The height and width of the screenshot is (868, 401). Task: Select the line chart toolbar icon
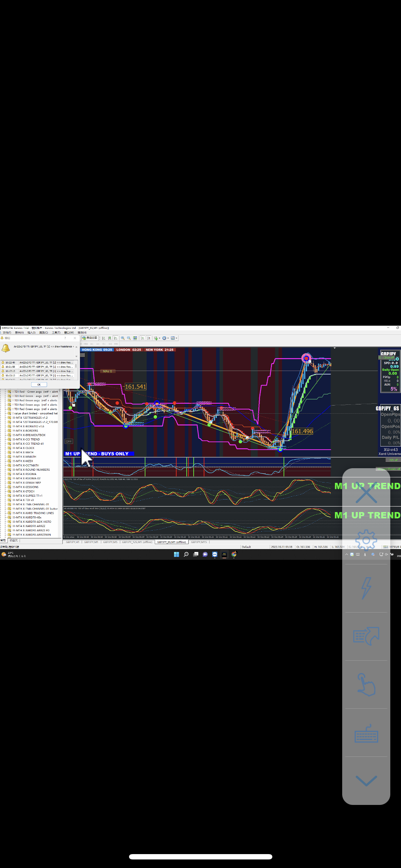click(115, 338)
